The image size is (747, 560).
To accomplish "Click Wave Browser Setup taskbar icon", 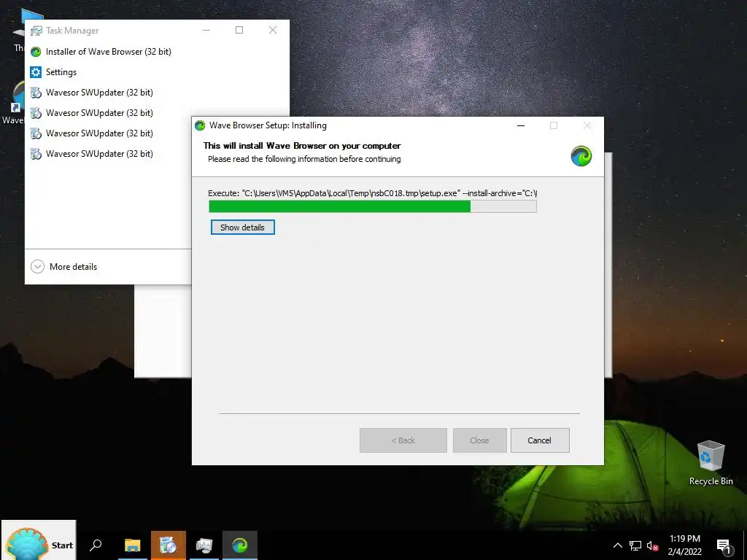I will pos(239,545).
